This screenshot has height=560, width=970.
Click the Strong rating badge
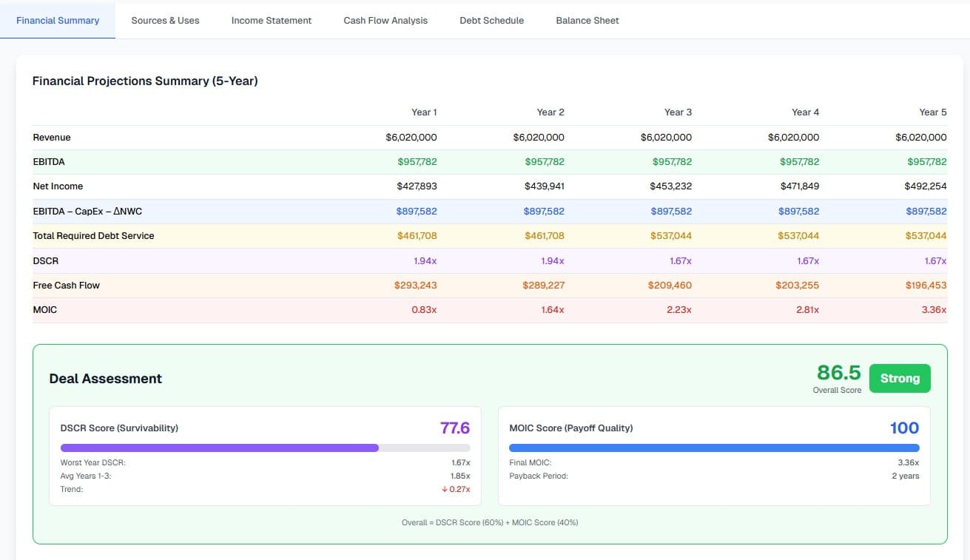(900, 378)
